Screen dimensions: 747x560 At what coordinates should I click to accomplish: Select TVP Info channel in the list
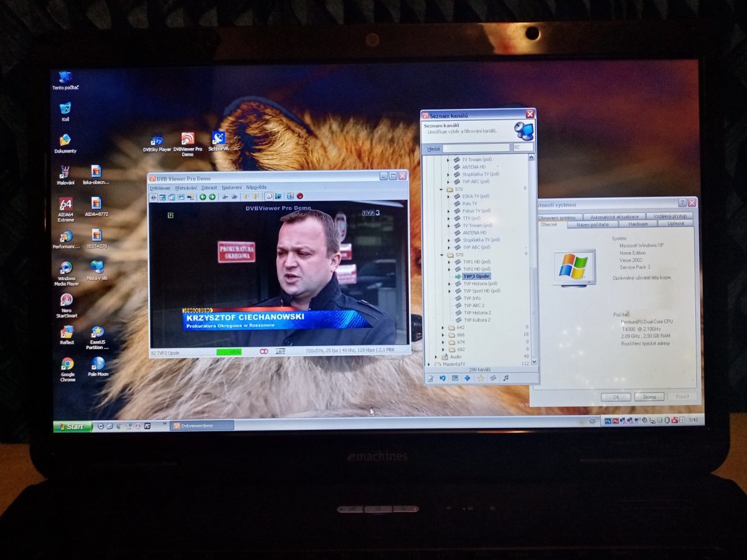[x=472, y=298]
